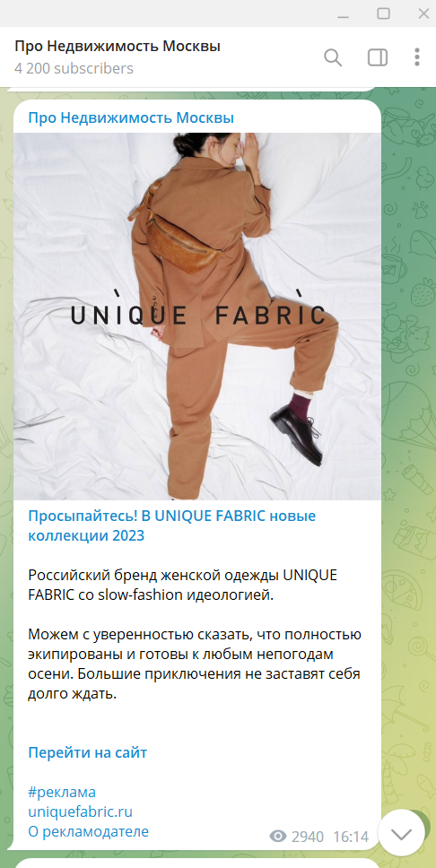Open the UNIQUE FABRIC ad photo
The height and width of the screenshot is (868, 436).
(x=197, y=317)
